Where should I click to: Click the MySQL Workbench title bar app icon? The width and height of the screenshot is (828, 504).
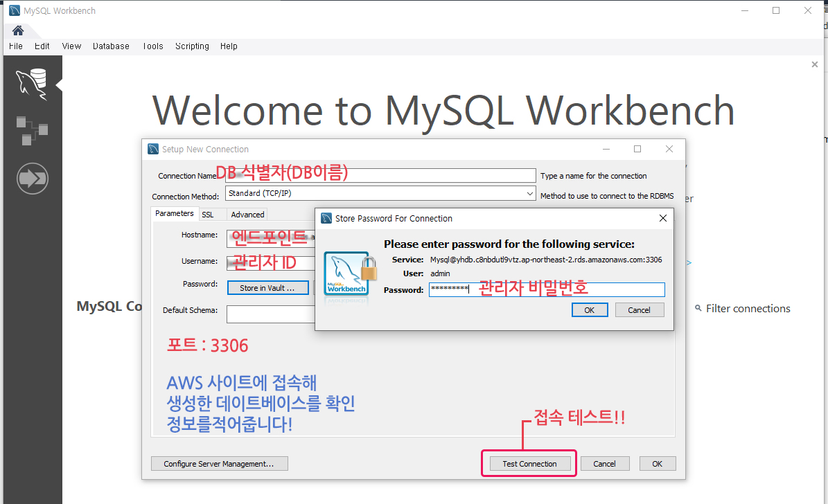click(x=15, y=10)
